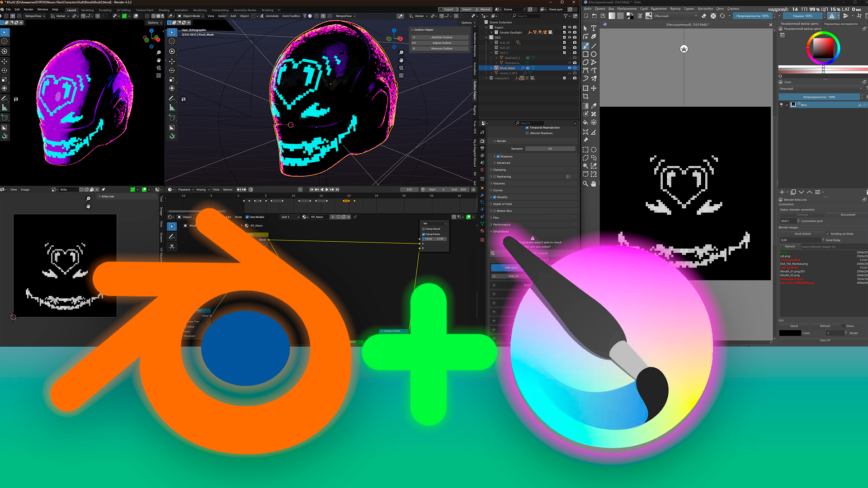Enable Jittered Shadows checkbox

coord(527,133)
